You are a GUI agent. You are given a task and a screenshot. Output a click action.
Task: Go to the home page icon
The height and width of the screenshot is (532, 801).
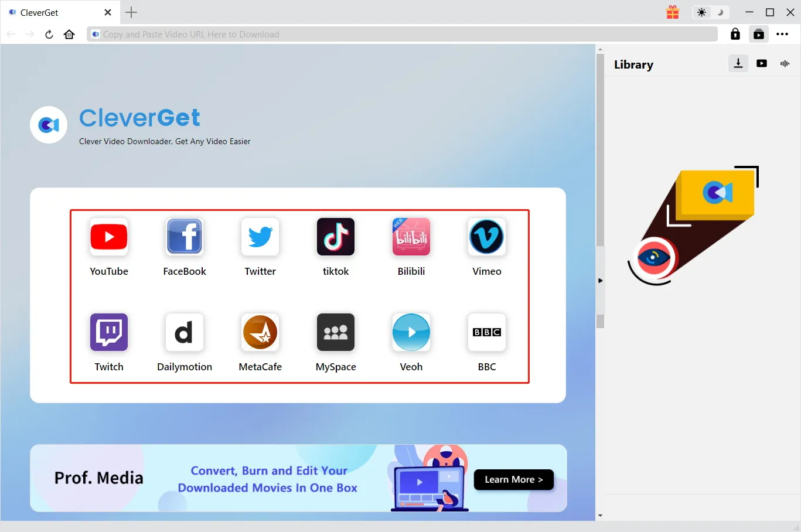69,35
